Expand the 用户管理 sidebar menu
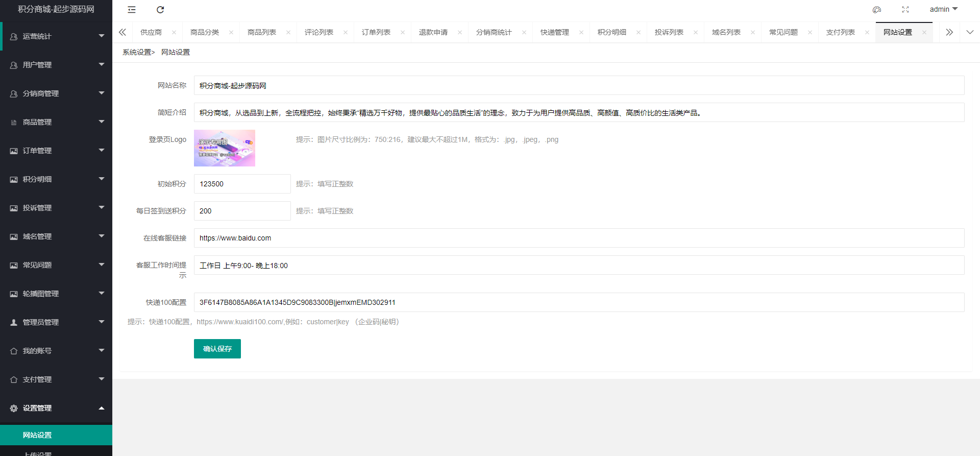This screenshot has height=456, width=980. [x=56, y=65]
